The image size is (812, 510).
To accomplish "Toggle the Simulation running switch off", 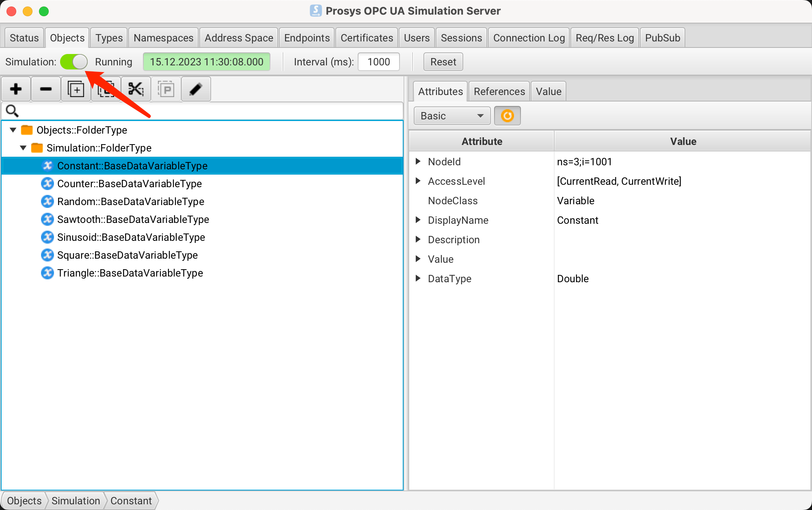I will click(74, 62).
